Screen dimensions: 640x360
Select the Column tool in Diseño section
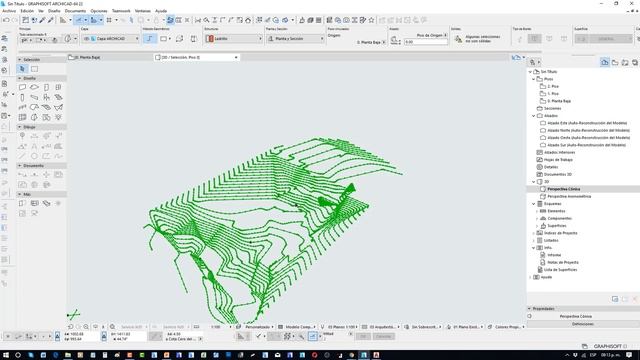(x=22, y=97)
